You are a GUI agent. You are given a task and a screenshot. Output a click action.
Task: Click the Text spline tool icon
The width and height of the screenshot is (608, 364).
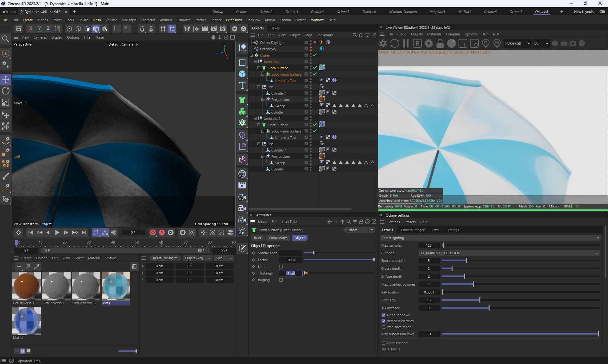[242, 85]
